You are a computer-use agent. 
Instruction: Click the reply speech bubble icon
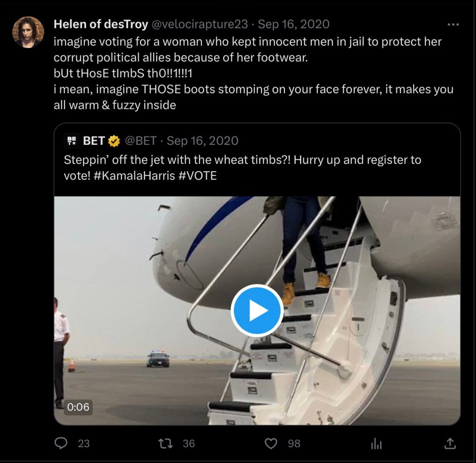click(61, 443)
